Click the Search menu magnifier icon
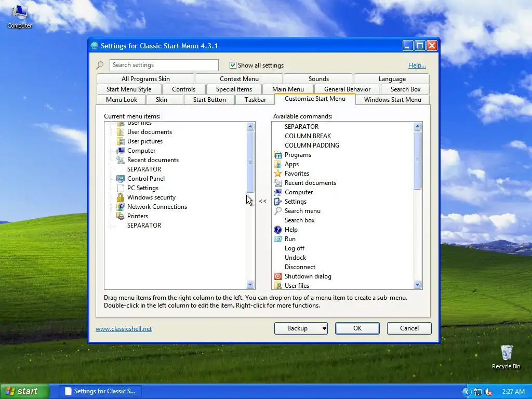This screenshot has height=399, width=532. 278,211
